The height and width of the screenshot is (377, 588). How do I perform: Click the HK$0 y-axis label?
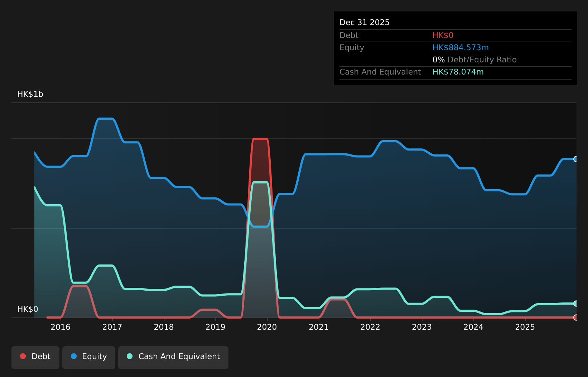28,309
